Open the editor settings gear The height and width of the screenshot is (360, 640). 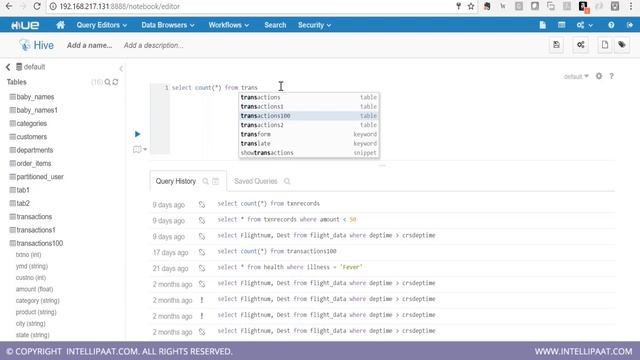(599, 76)
